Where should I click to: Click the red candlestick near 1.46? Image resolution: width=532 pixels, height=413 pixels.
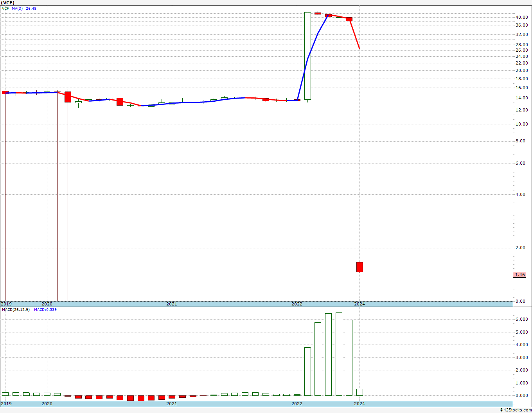[359, 267]
